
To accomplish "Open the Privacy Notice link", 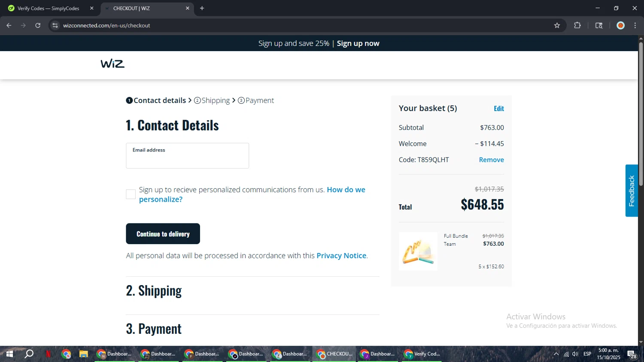I will 341,256.
